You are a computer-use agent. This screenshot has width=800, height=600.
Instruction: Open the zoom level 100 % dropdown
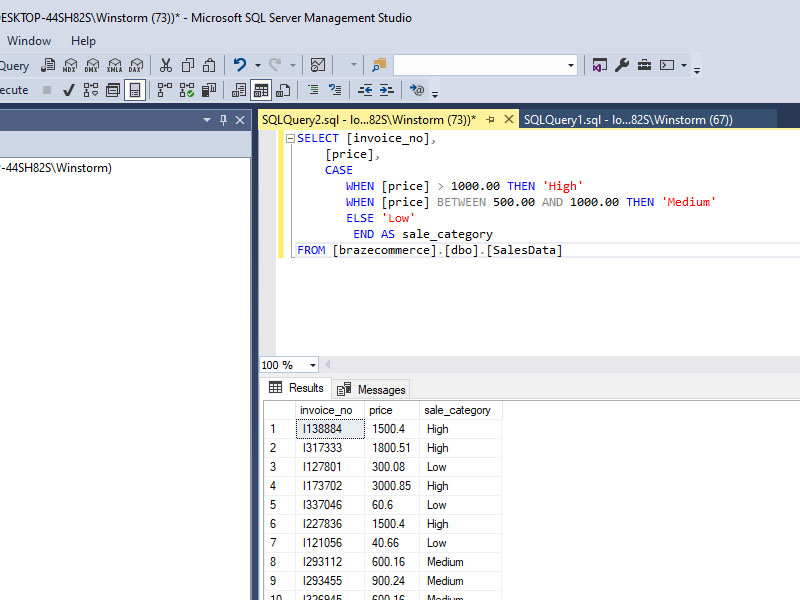[x=313, y=366]
